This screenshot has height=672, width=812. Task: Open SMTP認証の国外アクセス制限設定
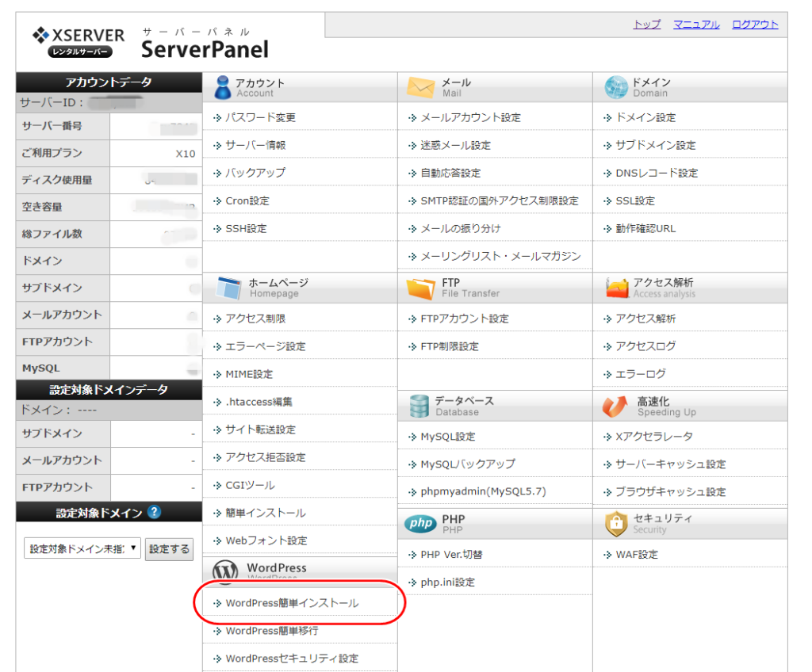pyautogui.click(x=500, y=200)
